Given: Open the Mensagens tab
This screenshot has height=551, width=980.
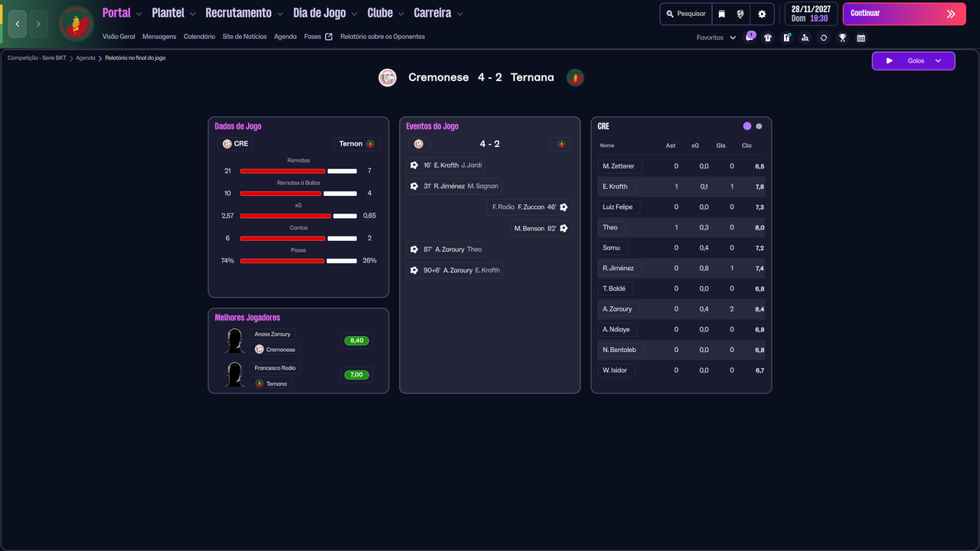Looking at the screenshot, I should (x=159, y=37).
